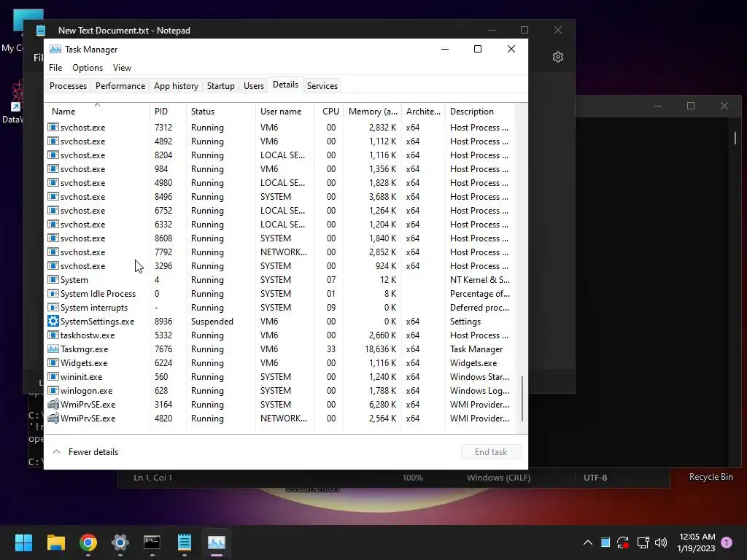
Task: Select svchost.exe row with PID 8496
Action: [281, 197]
